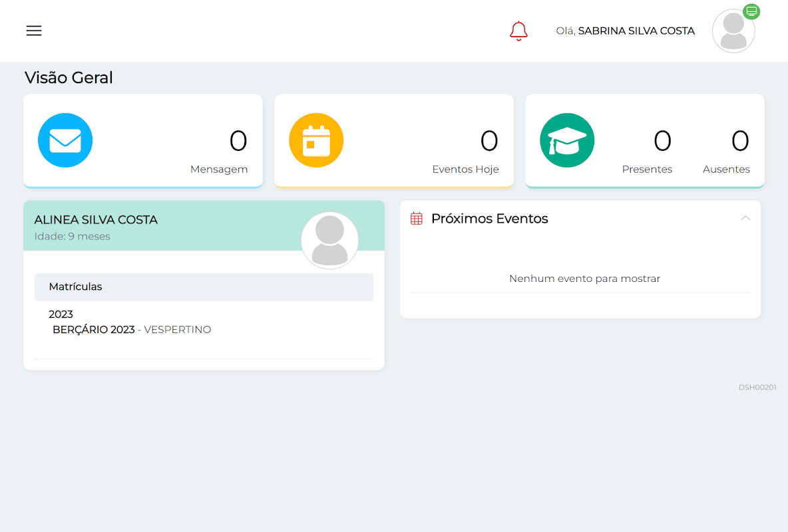Click the Próximos Eventos heading
Screen dimensions: 788x532
pyautogui.click(x=489, y=218)
